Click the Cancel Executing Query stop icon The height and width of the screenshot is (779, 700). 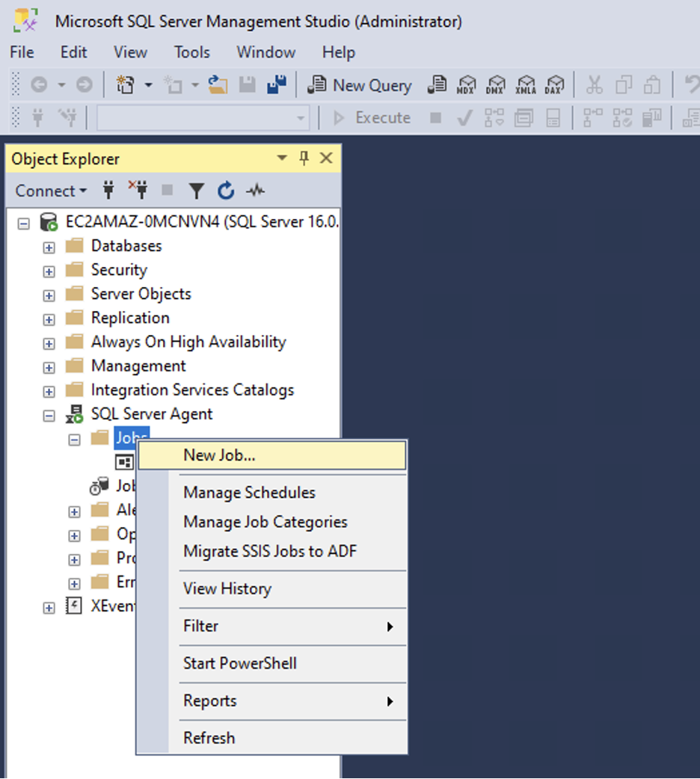tap(435, 117)
